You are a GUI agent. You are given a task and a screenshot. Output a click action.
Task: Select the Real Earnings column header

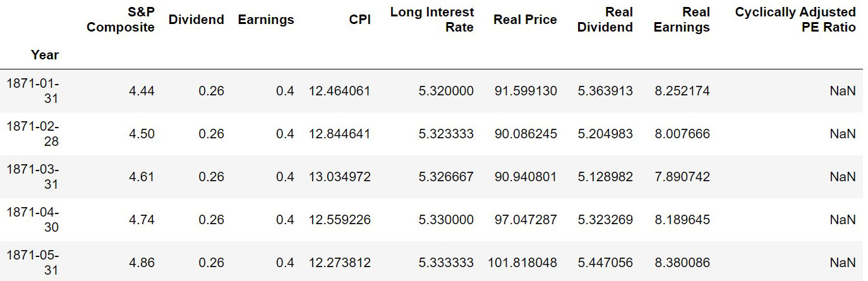point(682,20)
